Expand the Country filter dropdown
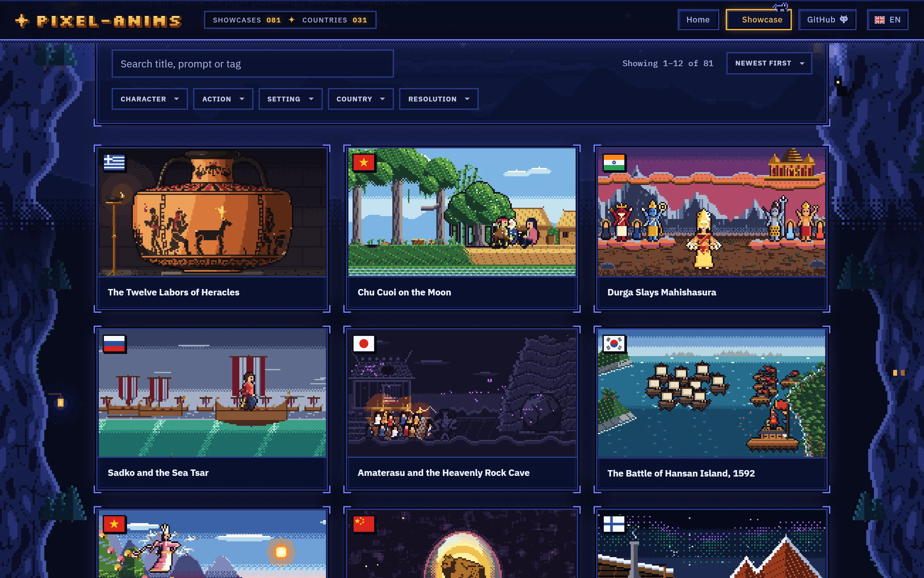924x578 pixels. pyautogui.click(x=360, y=99)
